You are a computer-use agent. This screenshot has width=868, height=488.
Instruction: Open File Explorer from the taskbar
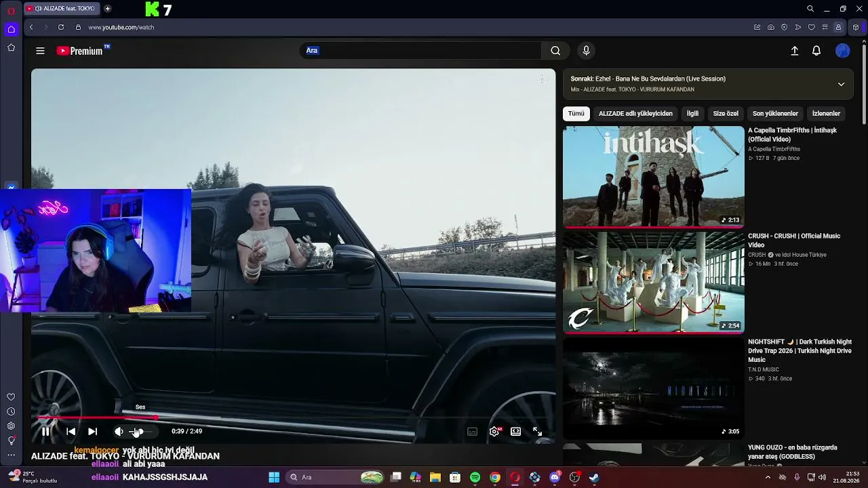pos(435,477)
